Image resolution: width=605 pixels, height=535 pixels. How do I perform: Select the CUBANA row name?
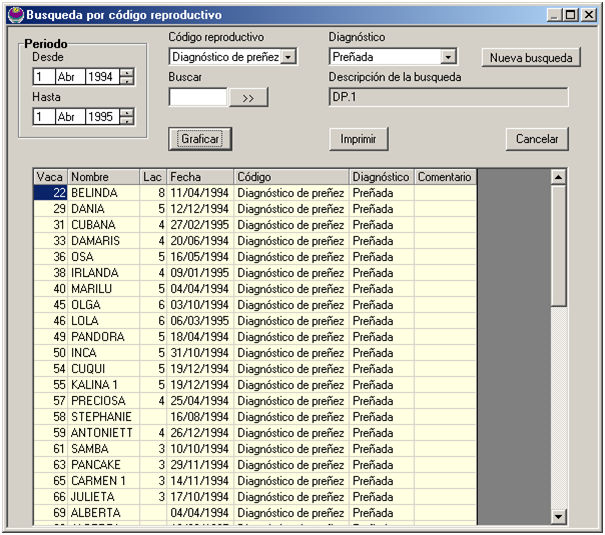[x=103, y=225]
